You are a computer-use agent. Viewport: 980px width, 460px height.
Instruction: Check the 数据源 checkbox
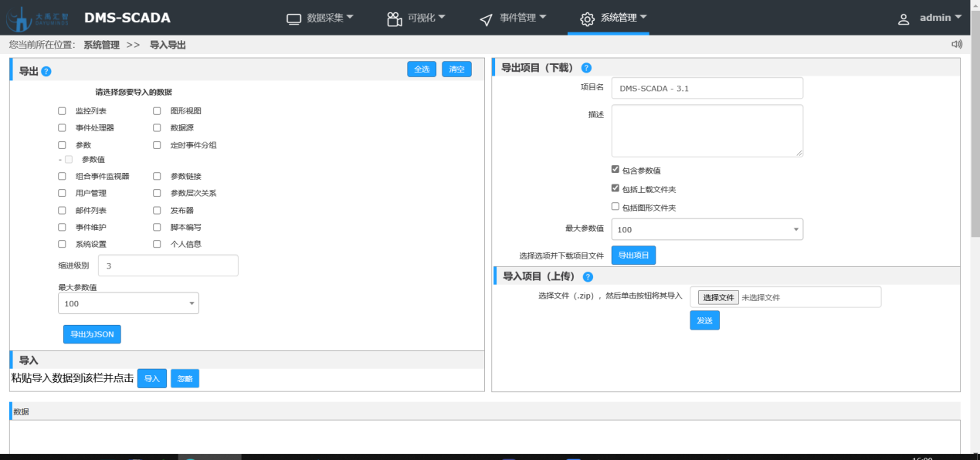pos(157,128)
